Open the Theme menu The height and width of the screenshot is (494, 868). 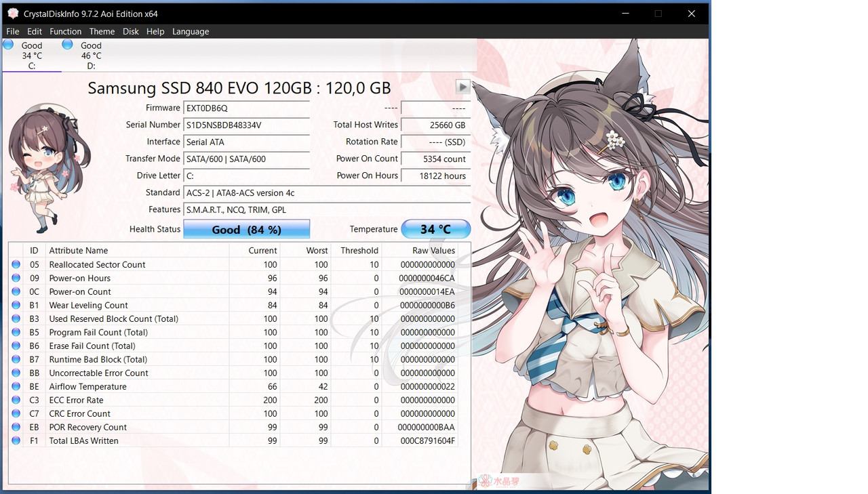(x=102, y=31)
